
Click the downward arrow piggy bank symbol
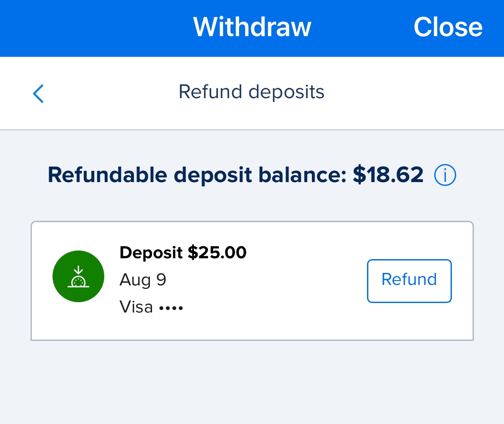(78, 276)
